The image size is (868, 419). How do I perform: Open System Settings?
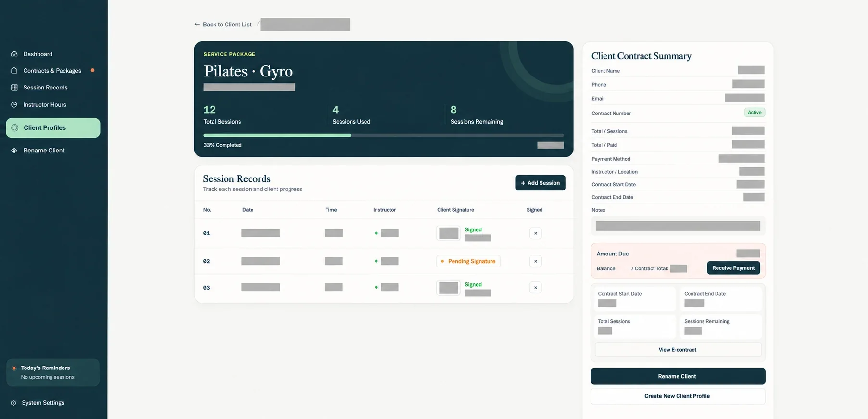point(43,403)
